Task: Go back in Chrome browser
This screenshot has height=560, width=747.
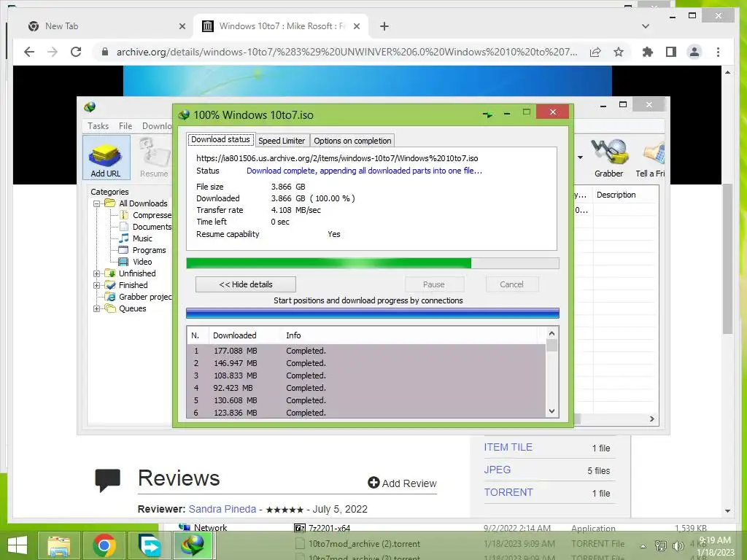Action: click(29, 52)
